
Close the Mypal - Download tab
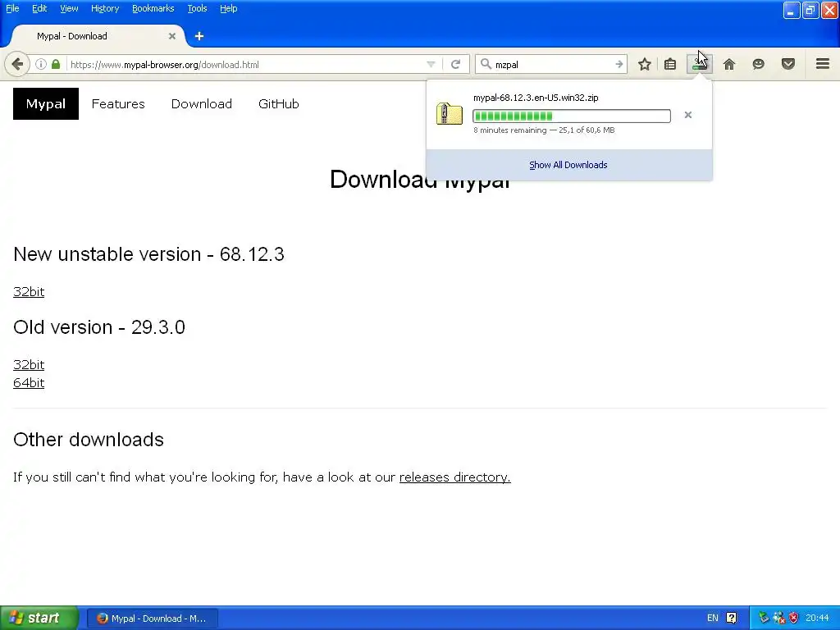point(172,36)
